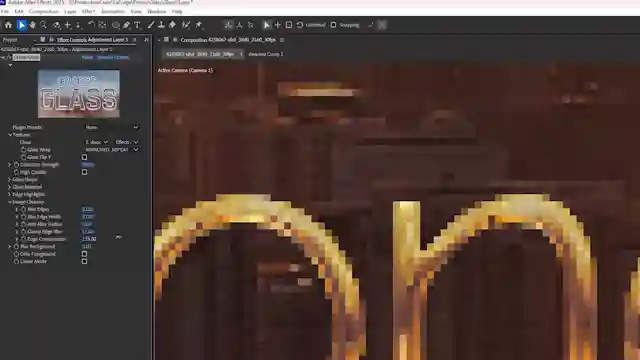
Task: Select the Puppet Pin tool
Action: [199, 25]
